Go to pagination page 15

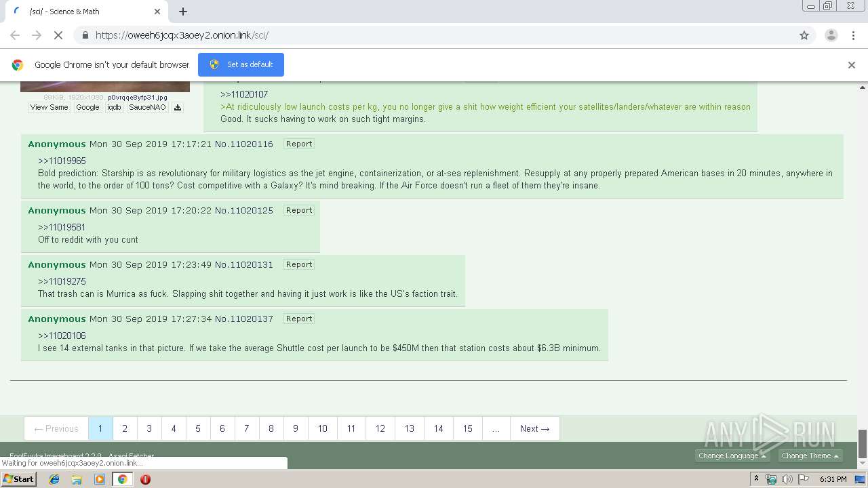pos(468,428)
